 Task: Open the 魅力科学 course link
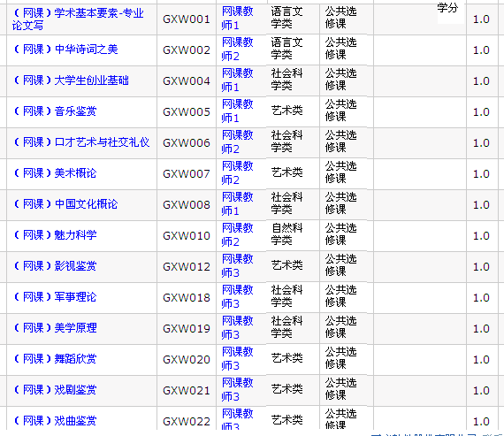click(x=55, y=235)
